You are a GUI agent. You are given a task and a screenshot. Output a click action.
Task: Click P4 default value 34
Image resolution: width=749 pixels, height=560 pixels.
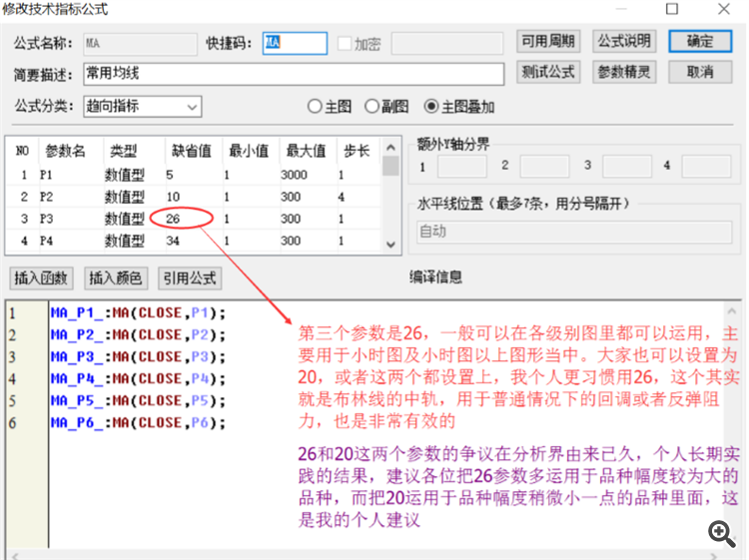point(173,241)
